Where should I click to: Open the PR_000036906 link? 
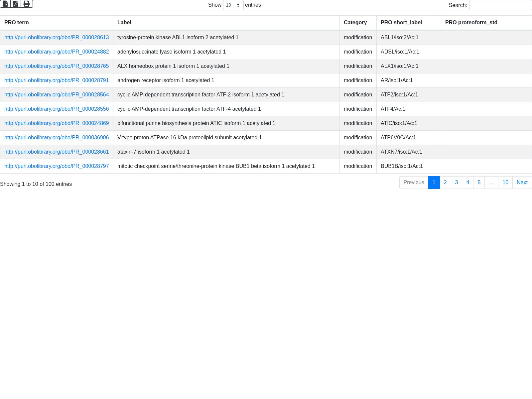[x=57, y=138]
